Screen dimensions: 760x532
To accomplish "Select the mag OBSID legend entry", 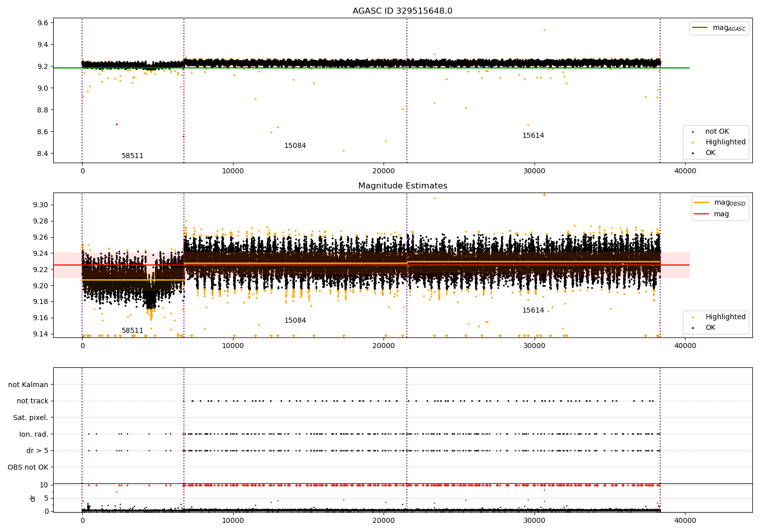I will tap(719, 203).
